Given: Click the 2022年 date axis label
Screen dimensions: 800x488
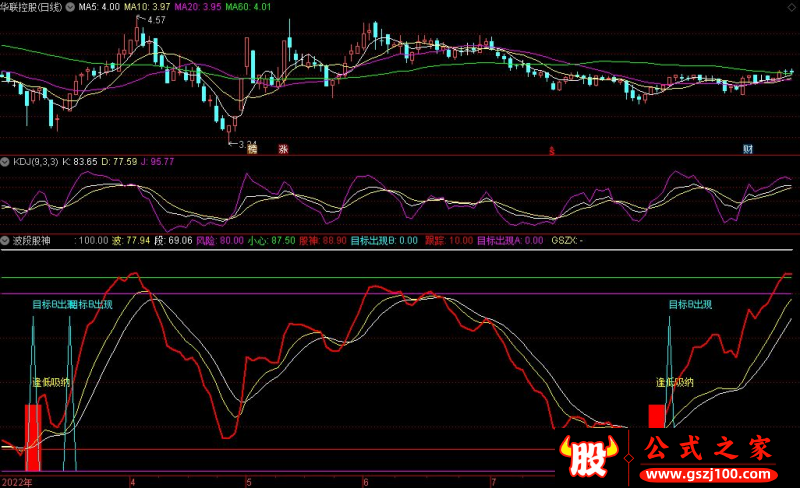Looking at the screenshot, I should point(16,481).
